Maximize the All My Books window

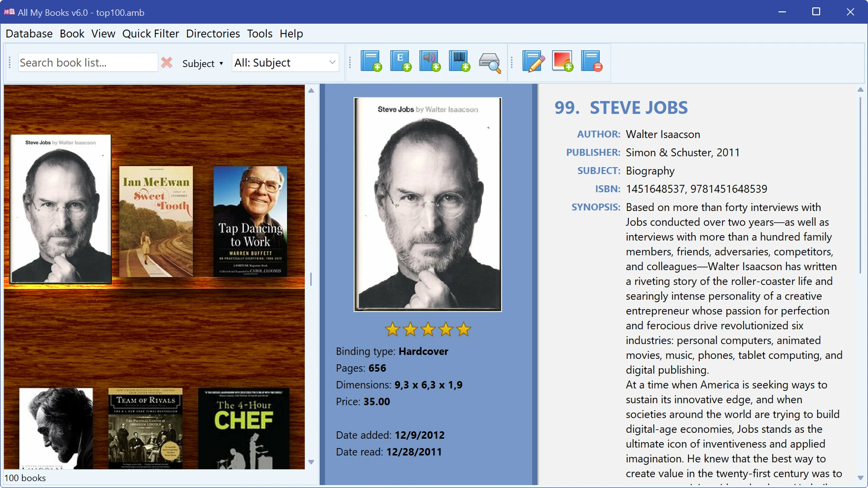tap(816, 12)
